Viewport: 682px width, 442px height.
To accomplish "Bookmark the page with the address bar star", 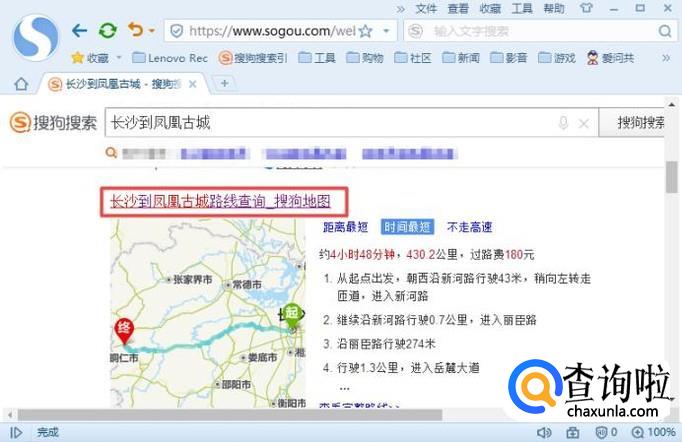I will point(365,32).
